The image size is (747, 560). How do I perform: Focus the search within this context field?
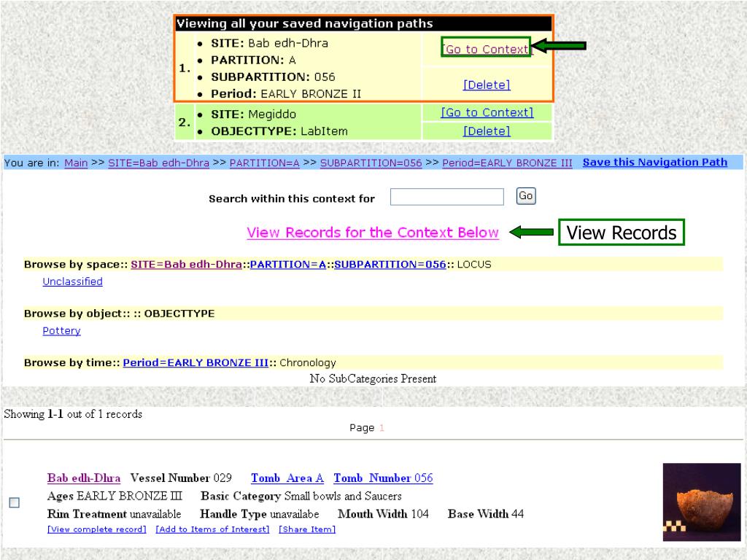point(447,197)
